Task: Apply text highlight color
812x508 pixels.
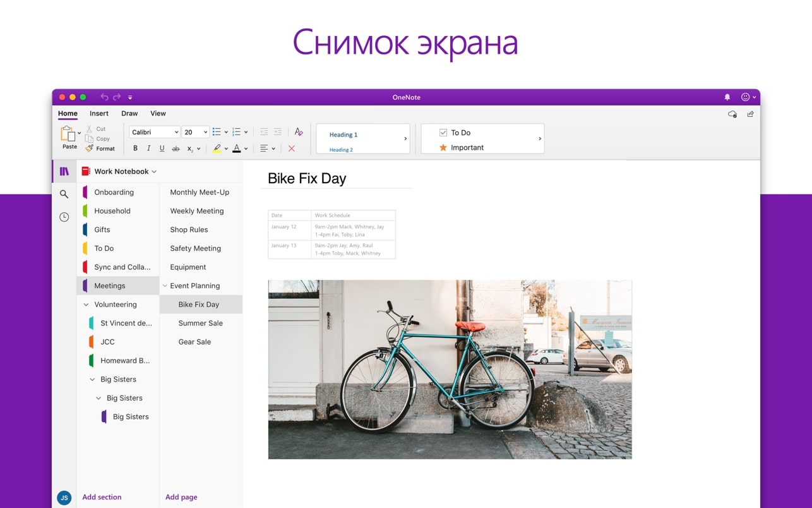Action: 217,148
